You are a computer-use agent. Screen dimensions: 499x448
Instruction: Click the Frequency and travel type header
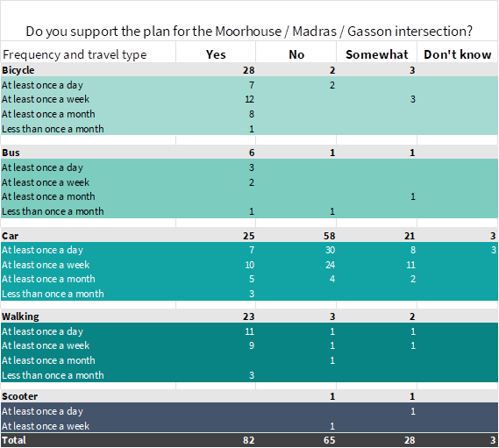(75, 54)
